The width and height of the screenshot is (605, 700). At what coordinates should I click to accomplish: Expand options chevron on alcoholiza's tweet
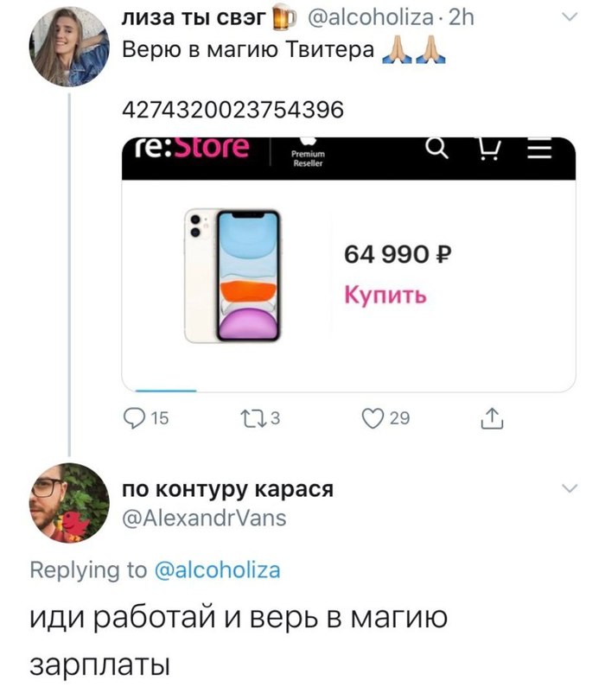pyautogui.click(x=570, y=17)
